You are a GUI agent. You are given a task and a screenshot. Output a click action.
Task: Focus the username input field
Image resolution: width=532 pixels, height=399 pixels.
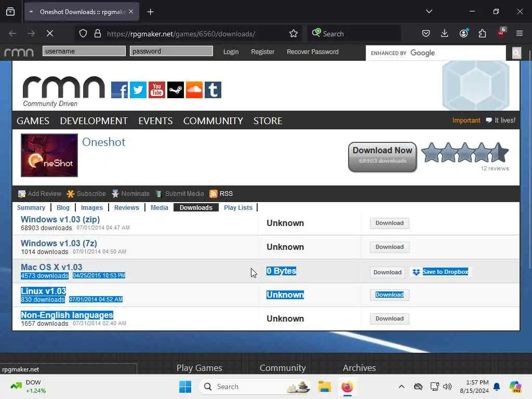pos(84,51)
